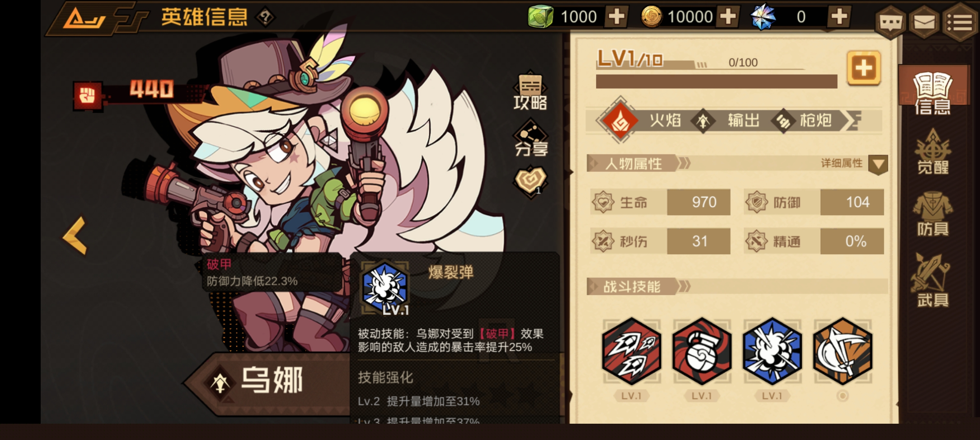Click the heart affinity icon
This screenshot has height=440, width=980.
(530, 181)
